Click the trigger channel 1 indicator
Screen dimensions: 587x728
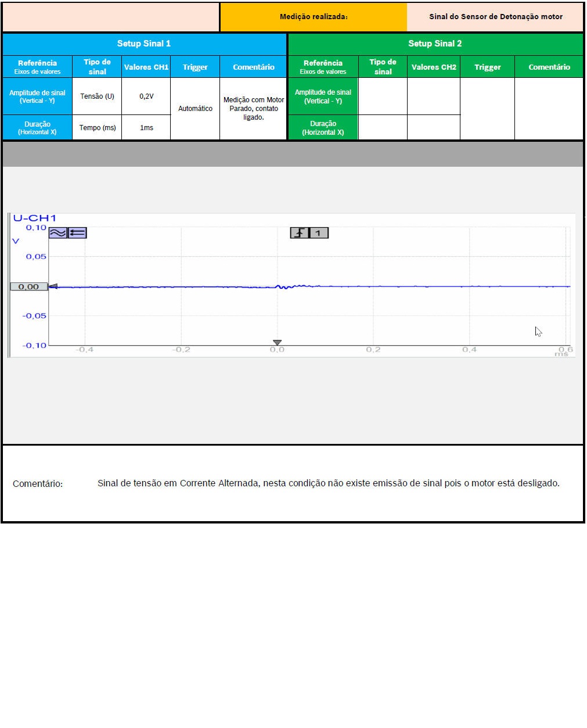pos(318,233)
